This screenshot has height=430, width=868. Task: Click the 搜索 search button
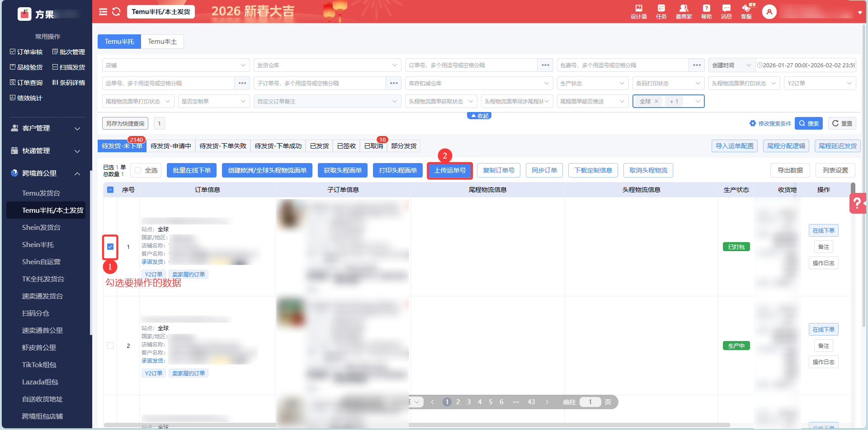click(808, 123)
